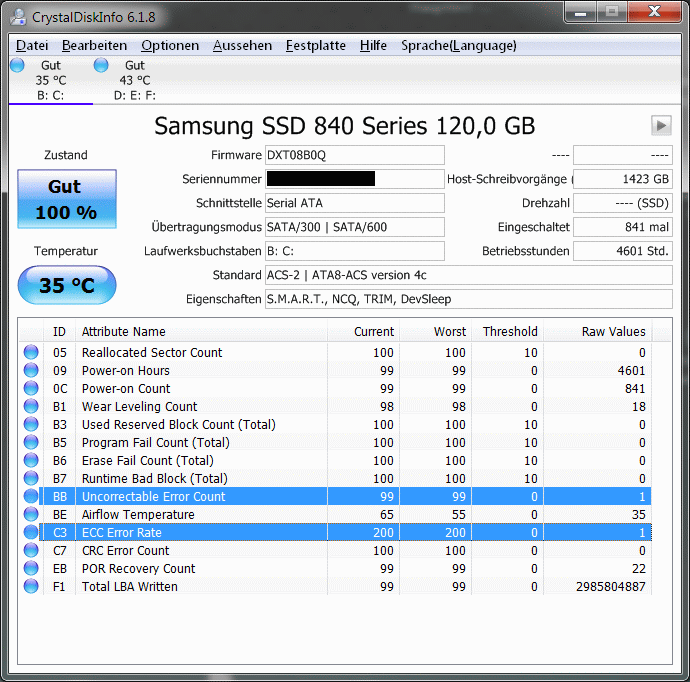690x682 pixels.
Task: Click status icon of Airflow Temperature row
Action: point(31,514)
